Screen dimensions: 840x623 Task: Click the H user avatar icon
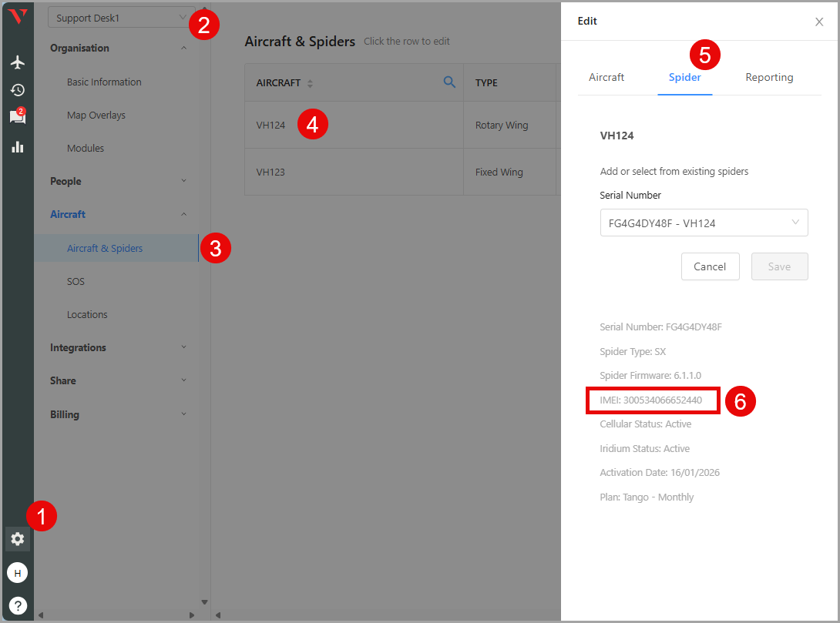[17, 572]
